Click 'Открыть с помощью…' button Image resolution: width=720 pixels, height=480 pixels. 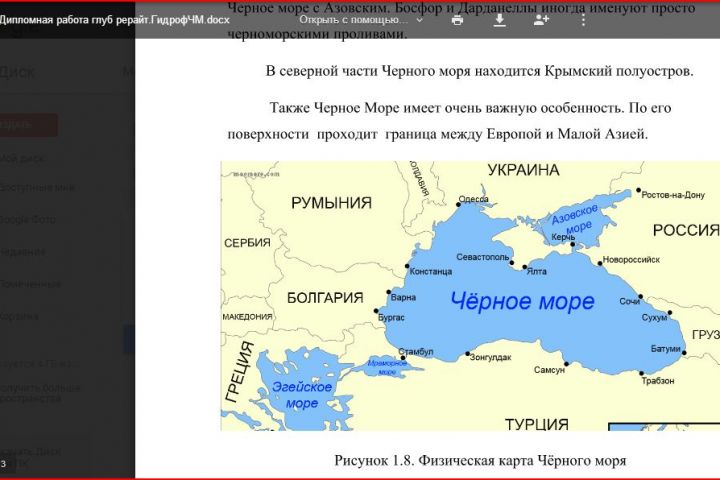click(x=354, y=20)
